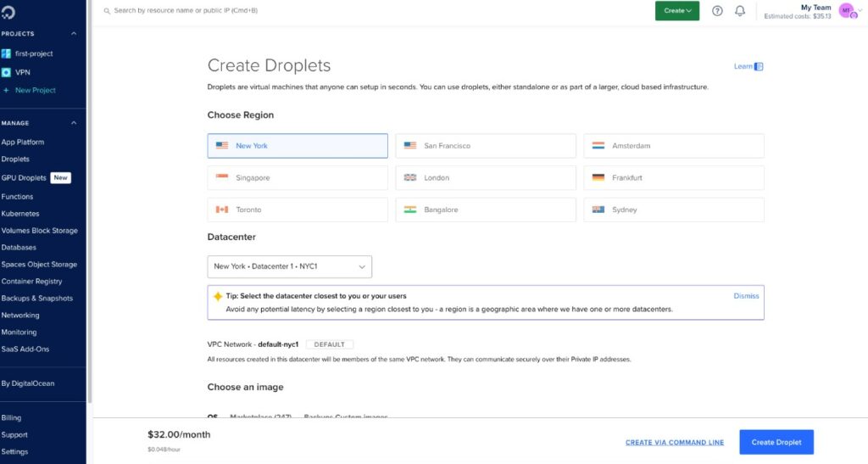Viewport: 868px width, 464px height.
Task: Click the San Francisco flag icon
Action: pos(410,146)
